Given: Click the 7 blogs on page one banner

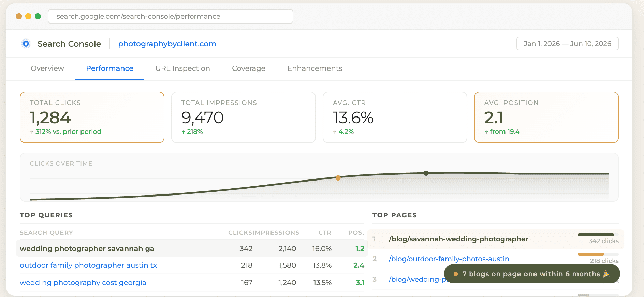Looking at the screenshot, I should [x=532, y=274].
